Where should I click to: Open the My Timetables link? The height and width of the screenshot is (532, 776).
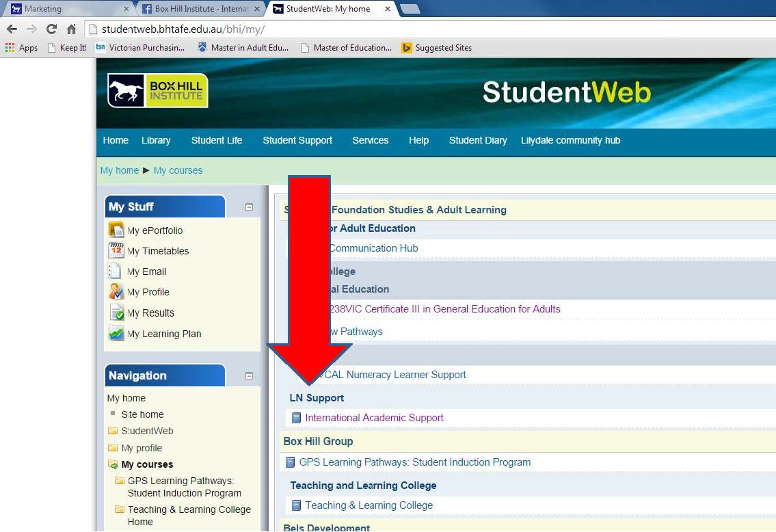[158, 252]
